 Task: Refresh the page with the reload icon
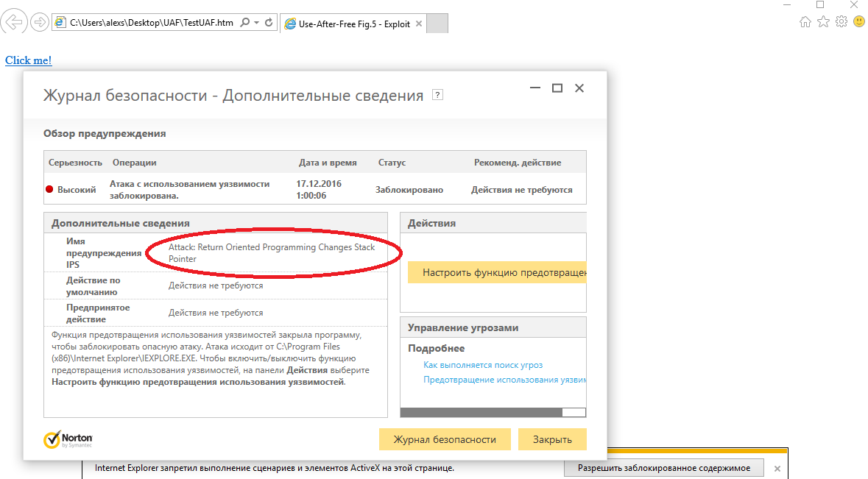click(x=269, y=23)
